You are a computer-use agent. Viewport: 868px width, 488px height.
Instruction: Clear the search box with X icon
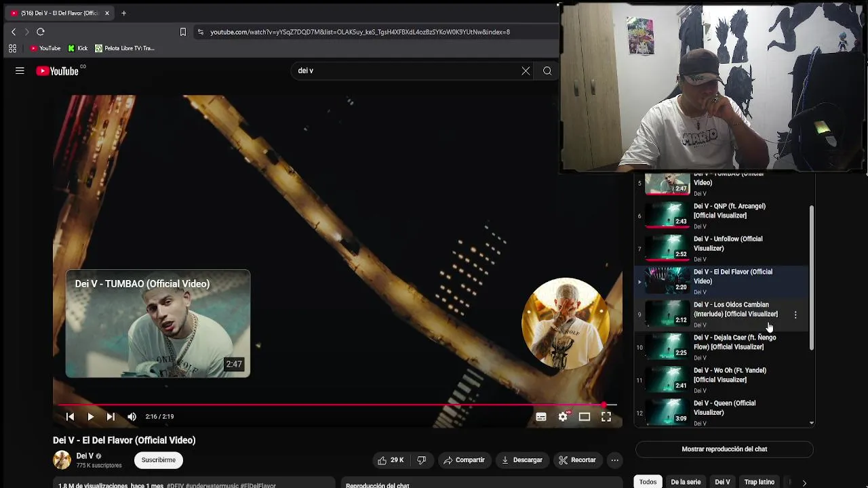tap(526, 70)
